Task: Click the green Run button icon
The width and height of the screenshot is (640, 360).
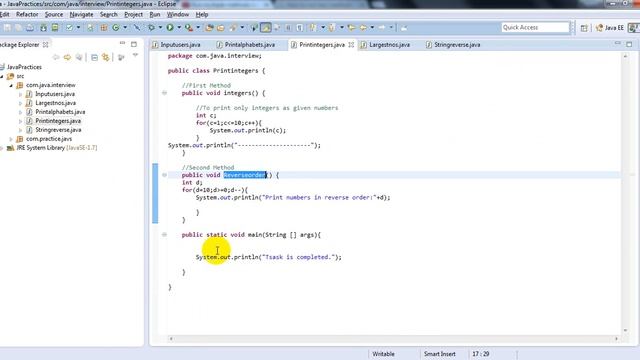Action: tap(170, 28)
